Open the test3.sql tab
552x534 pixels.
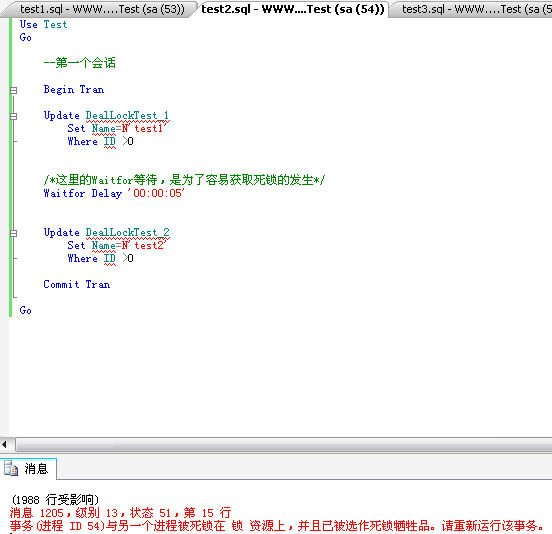click(x=472, y=9)
